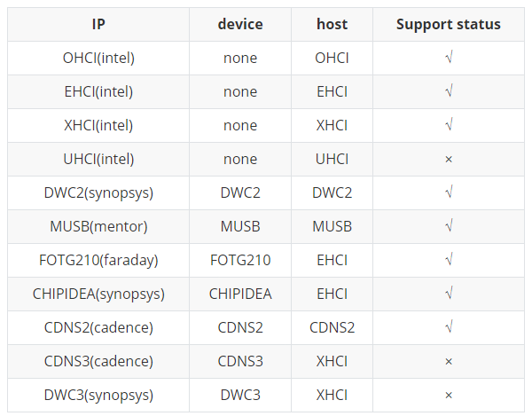Select the DWC2(synopsys) cell
The width and height of the screenshot is (532, 416).
[x=98, y=192]
